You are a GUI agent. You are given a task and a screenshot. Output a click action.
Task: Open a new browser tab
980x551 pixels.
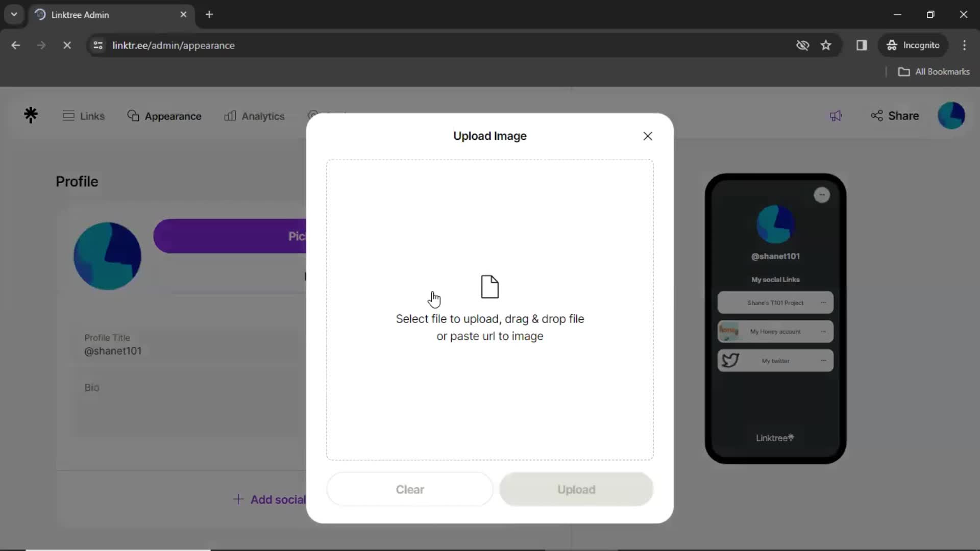(x=209, y=15)
